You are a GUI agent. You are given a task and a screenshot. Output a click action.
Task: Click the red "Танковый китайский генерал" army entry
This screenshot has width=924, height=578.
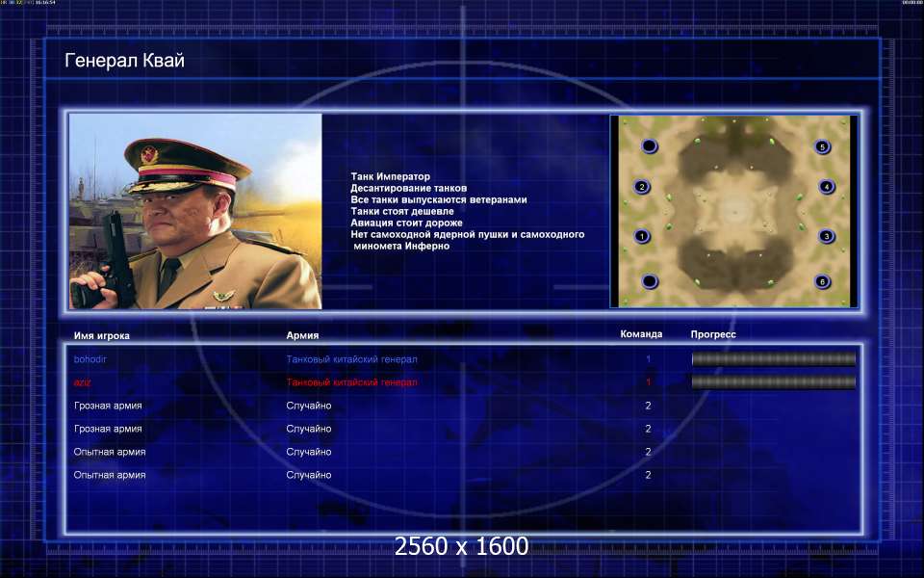[x=352, y=382]
